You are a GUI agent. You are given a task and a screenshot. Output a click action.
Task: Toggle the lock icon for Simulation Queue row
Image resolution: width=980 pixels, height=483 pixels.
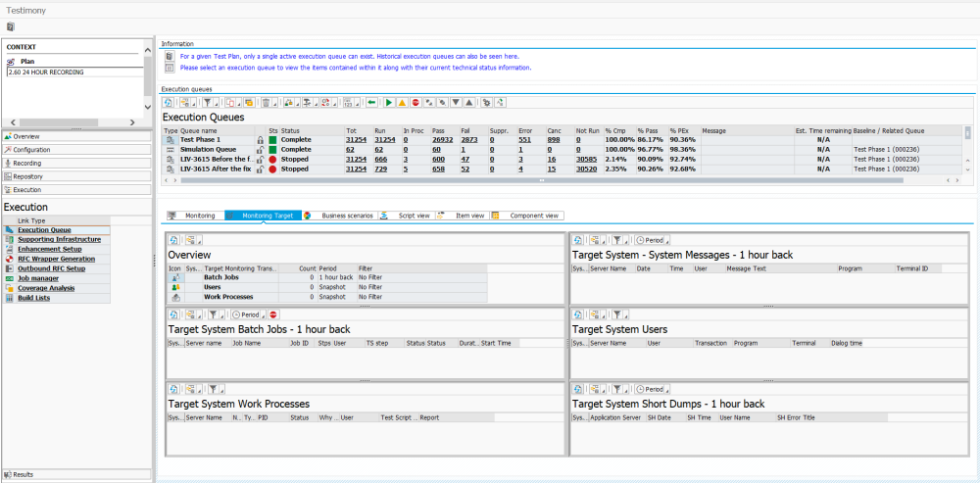pyautogui.click(x=260, y=150)
